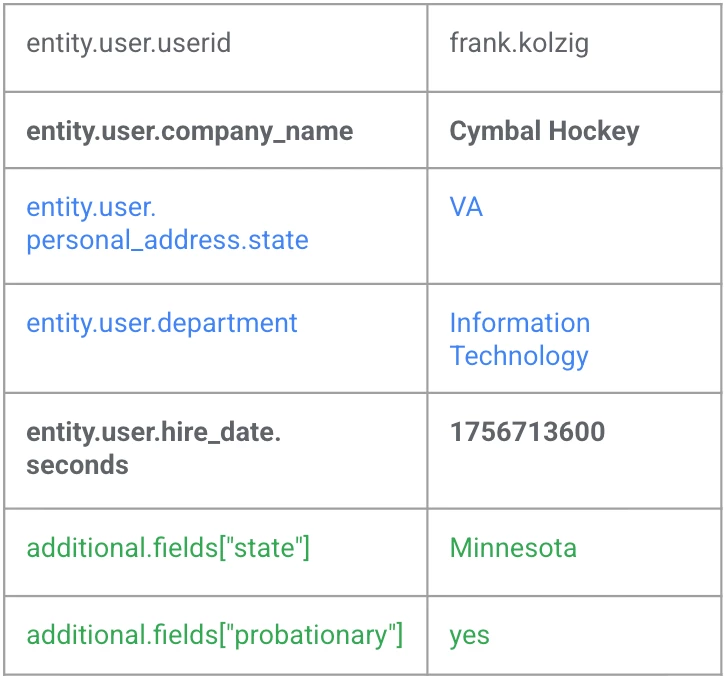
Task: Open the entity.user.department link
Action: [x=162, y=323]
